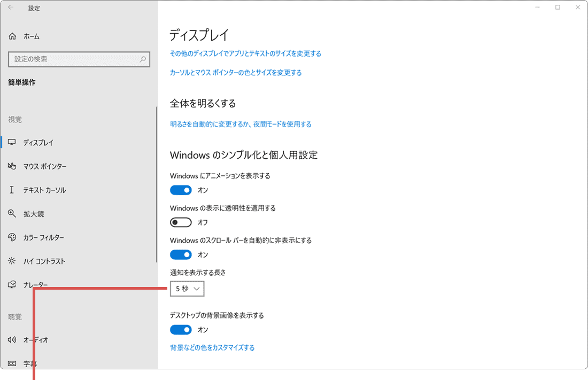Disable Windows にアニメーションを表示する
Viewport: 588px width, 380px height.
tap(181, 190)
